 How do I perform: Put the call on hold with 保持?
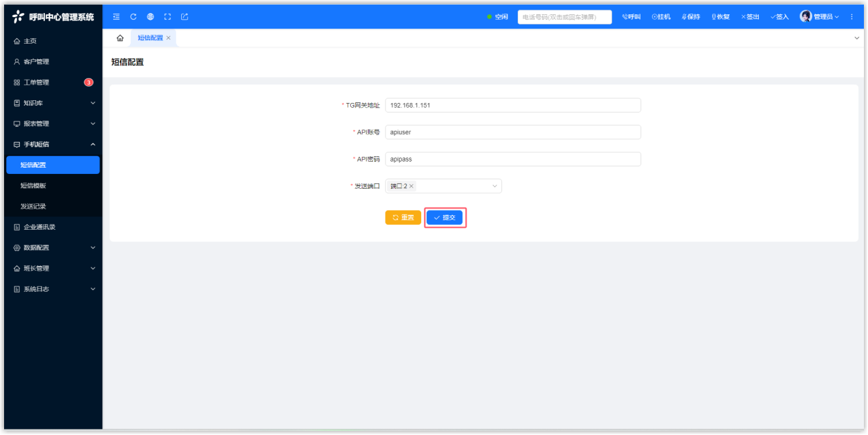pos(691,17)
